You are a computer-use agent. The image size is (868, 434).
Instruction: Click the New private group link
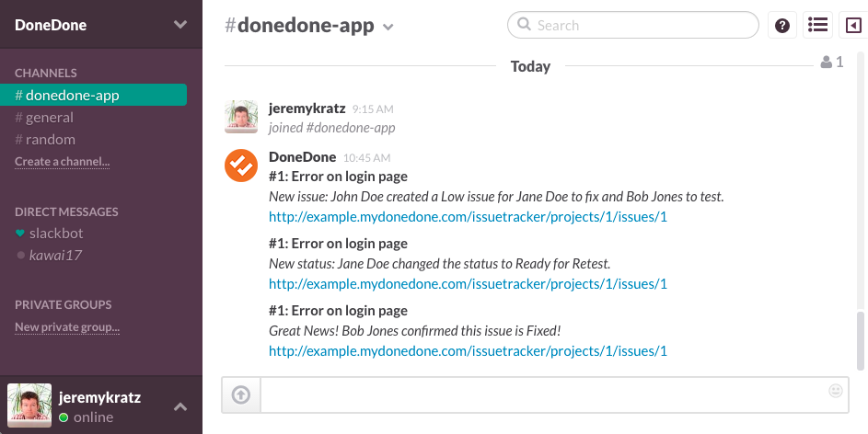(x=67, y=326)
